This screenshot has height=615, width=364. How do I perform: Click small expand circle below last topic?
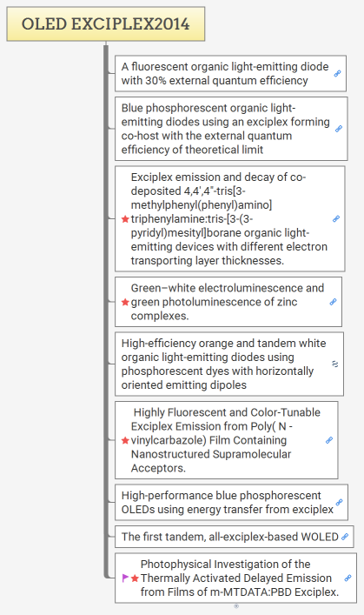[x=236, y=606]
